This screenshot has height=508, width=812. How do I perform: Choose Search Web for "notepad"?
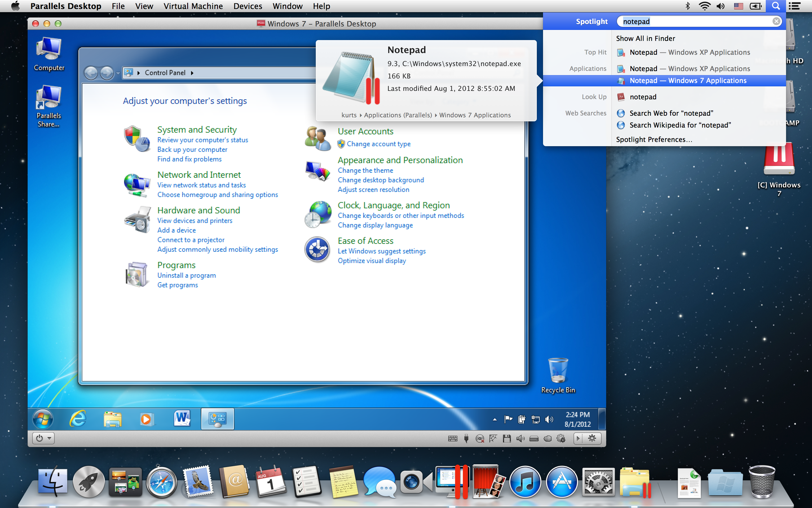click(x=671, y=113)
